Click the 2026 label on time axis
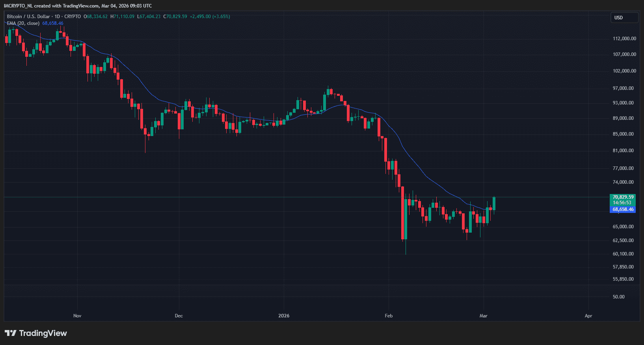Image resolution: width=644 pixels, height=345 pixels. click(284, 316)
